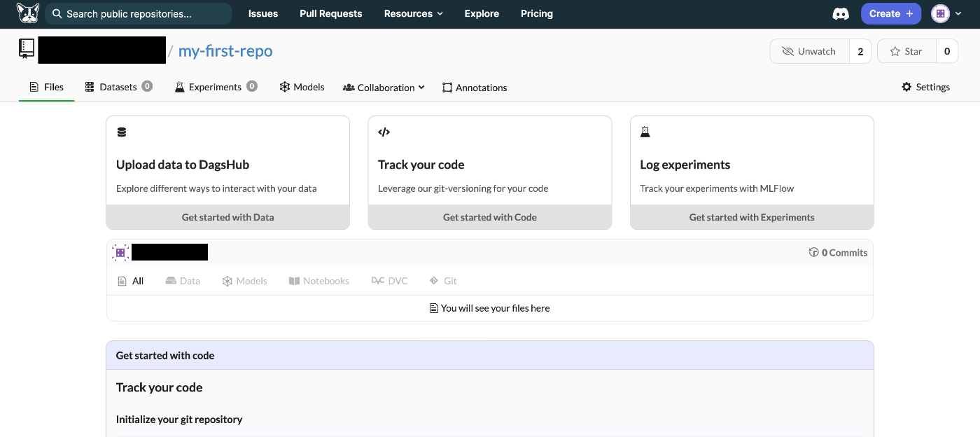Open the my-first-repo link
This screenshot has height=437, width=980.
tap(225, 51)
